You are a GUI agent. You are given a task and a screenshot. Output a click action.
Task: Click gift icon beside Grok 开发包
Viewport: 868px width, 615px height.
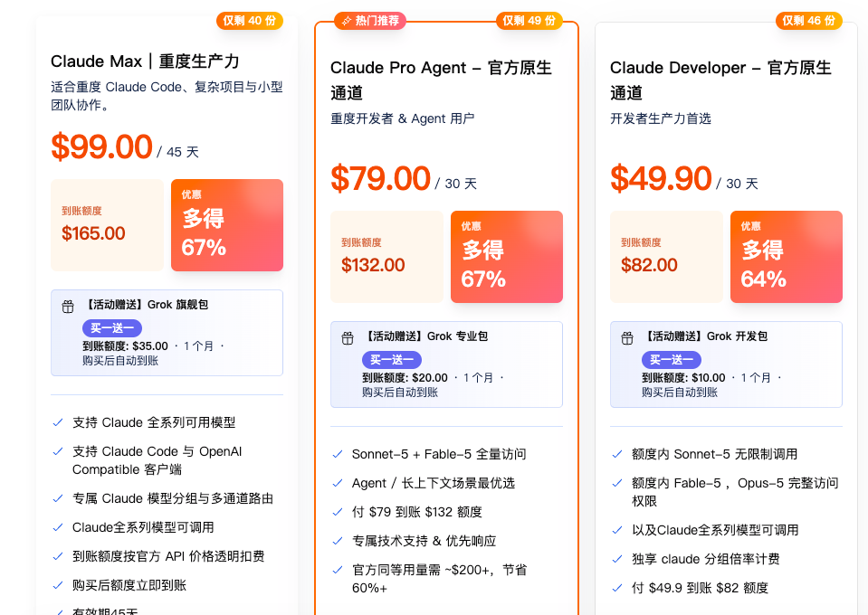(626, 338)
